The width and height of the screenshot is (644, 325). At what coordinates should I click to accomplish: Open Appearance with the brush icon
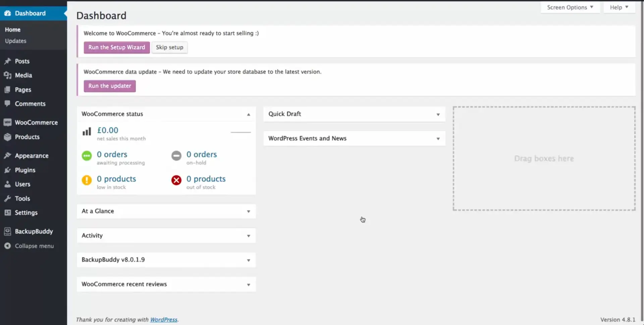[8, 155]
